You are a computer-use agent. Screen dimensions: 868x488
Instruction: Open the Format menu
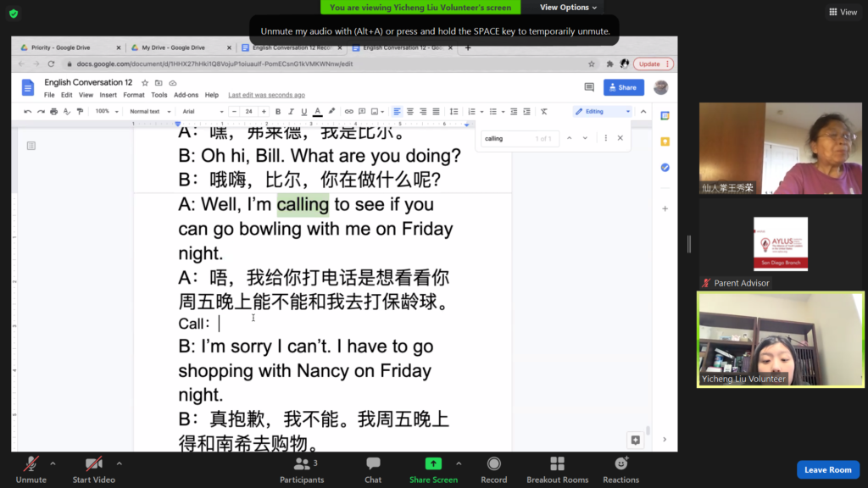[134, 95]
